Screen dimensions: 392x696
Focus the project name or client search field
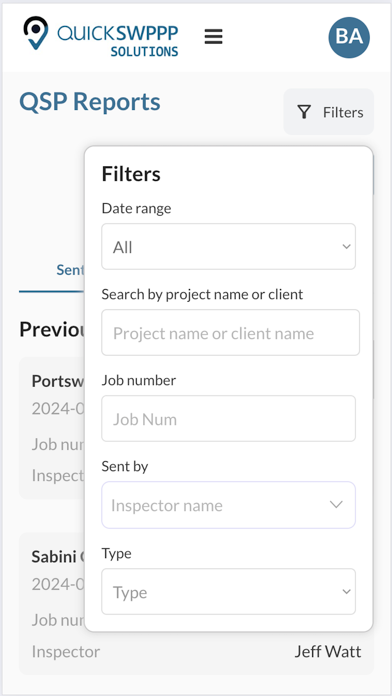click(230, 332)
